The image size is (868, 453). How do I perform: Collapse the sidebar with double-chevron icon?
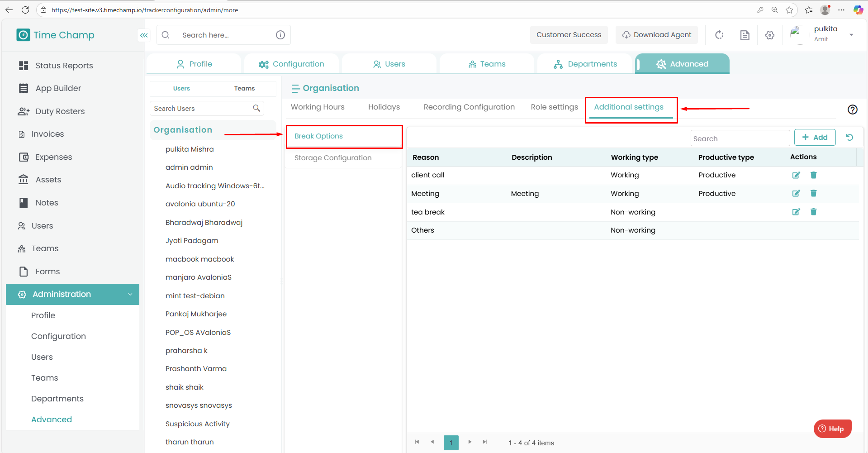pyautogui.click(x=144, y=35)
